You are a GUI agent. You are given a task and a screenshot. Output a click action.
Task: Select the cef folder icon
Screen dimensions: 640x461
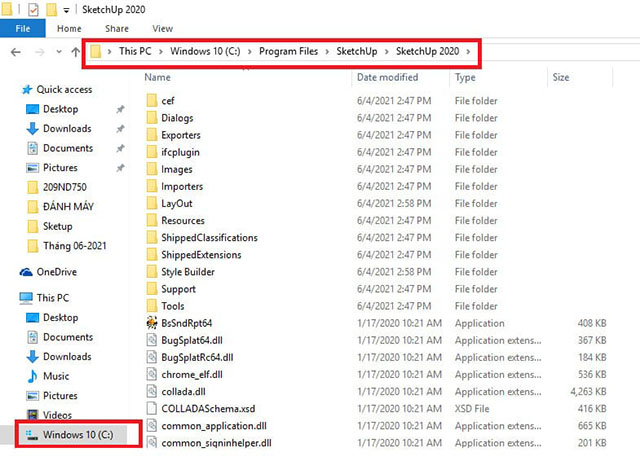(152, 100)
